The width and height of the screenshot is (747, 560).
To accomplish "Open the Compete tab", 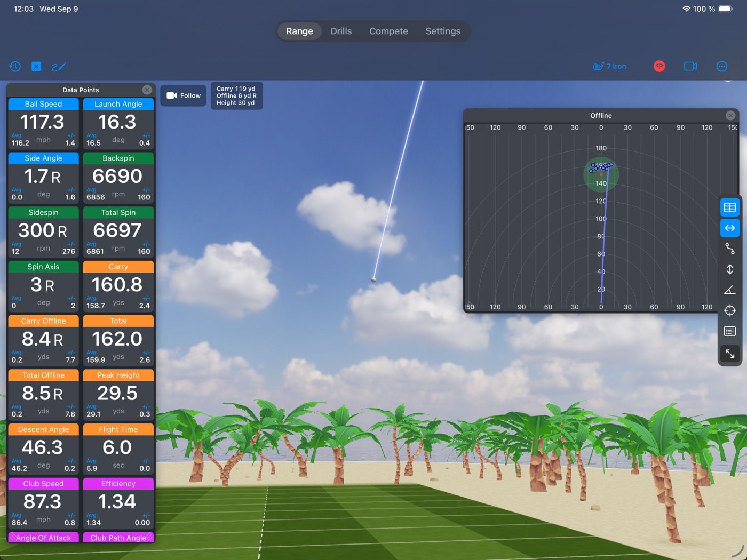I will pos(388,31).
